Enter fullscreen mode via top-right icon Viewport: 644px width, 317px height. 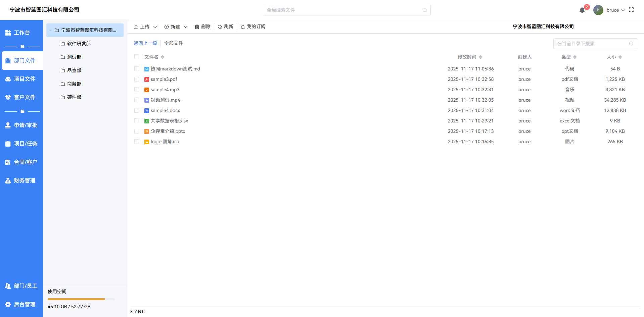tap(631, 10)
